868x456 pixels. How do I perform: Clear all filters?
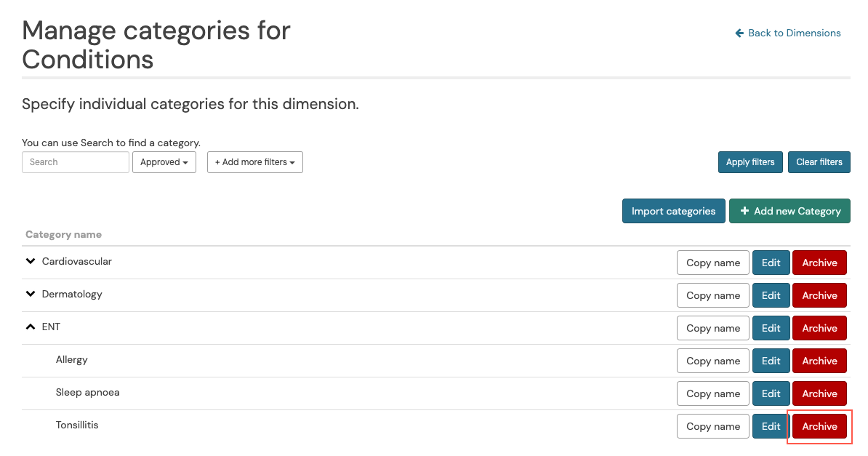819,161
